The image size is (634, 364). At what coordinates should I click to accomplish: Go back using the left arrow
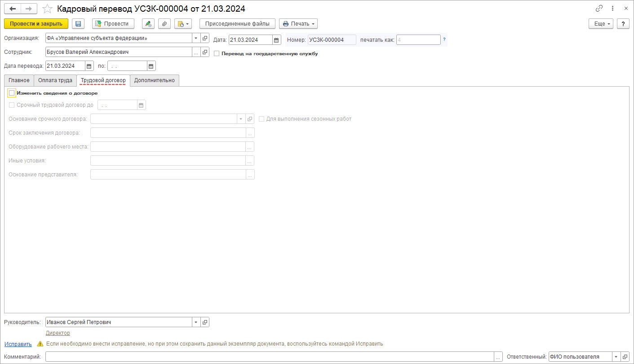pyautogui.click(x=13, y=9)
